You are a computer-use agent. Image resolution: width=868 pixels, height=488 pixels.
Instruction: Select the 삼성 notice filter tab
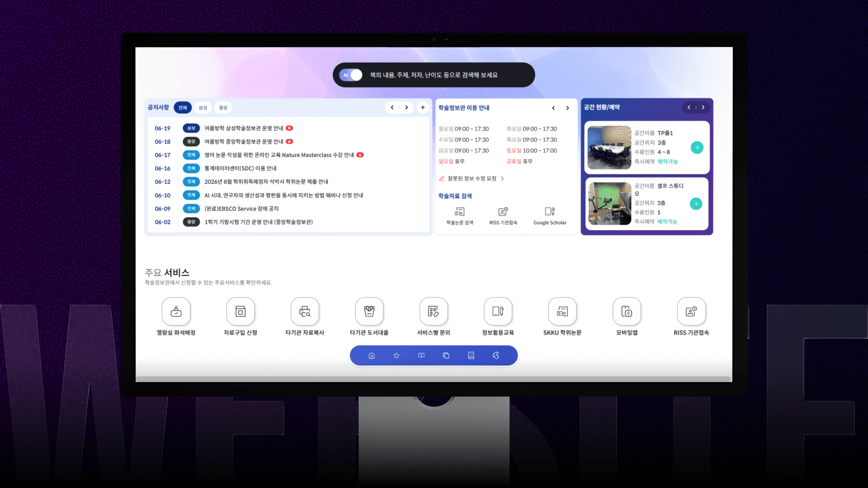203,108
